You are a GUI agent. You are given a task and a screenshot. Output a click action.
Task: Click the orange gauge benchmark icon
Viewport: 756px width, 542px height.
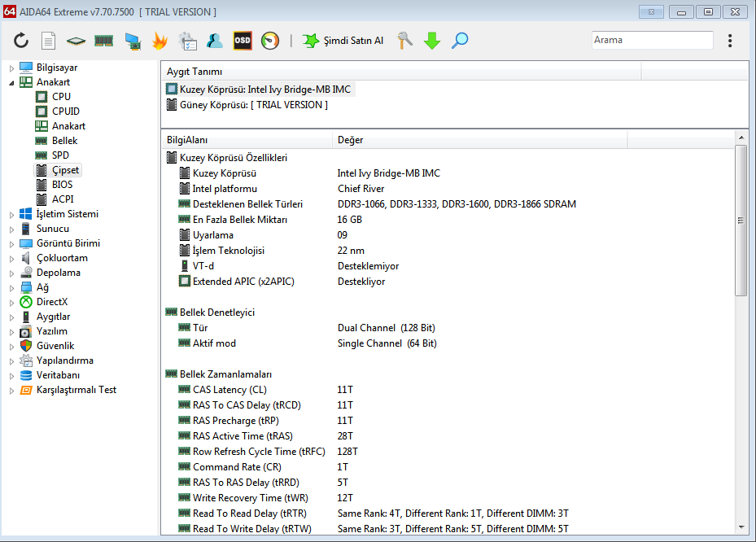270,41
